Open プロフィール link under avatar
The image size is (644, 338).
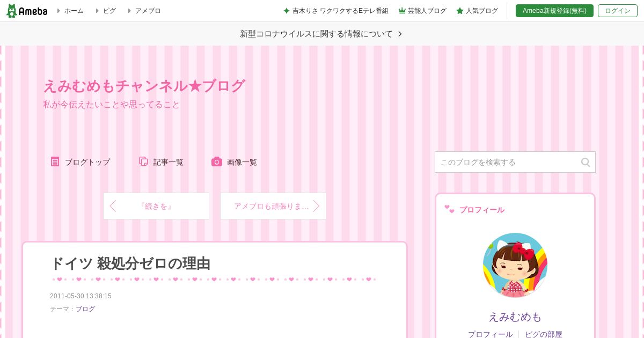pos(491,334)
